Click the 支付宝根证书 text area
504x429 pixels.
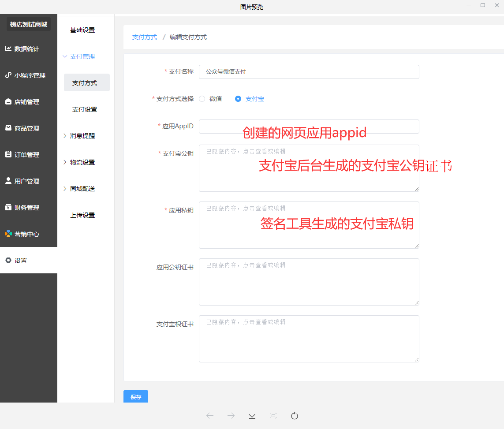pos(309,339)
